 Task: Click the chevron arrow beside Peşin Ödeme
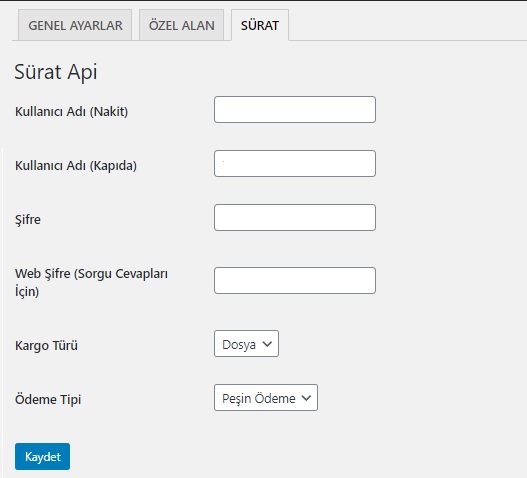tap(306, 398)
